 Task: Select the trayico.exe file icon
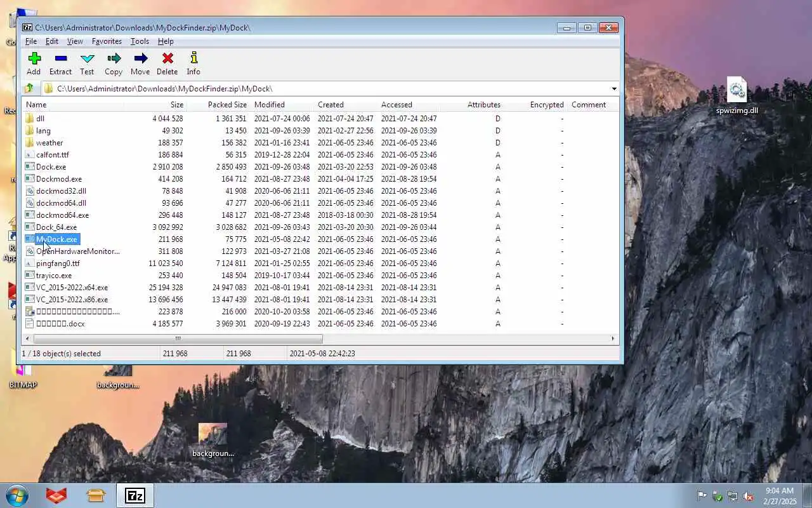[x=29, y=275]
